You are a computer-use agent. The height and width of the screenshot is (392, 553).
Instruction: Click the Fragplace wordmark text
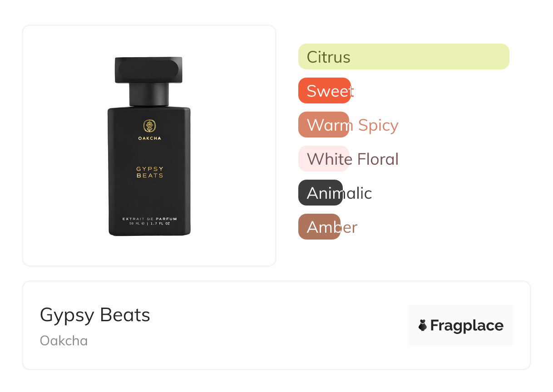click(x=467, y=325)
